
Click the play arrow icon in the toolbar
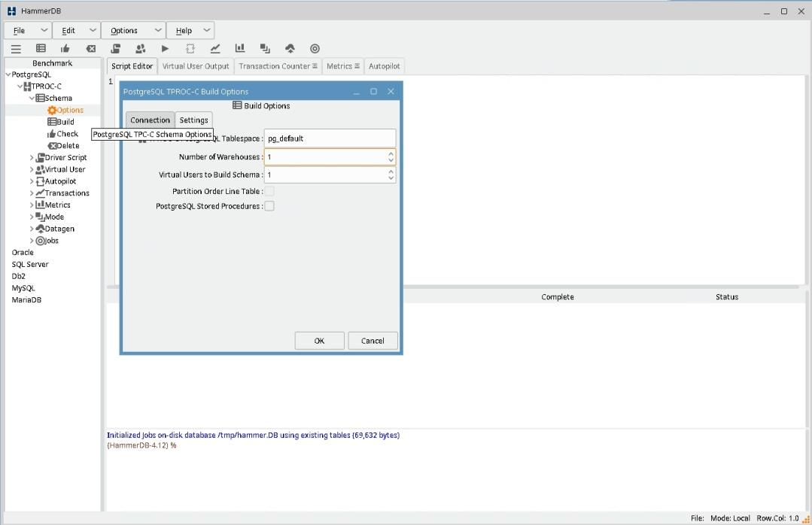point(165,48)
